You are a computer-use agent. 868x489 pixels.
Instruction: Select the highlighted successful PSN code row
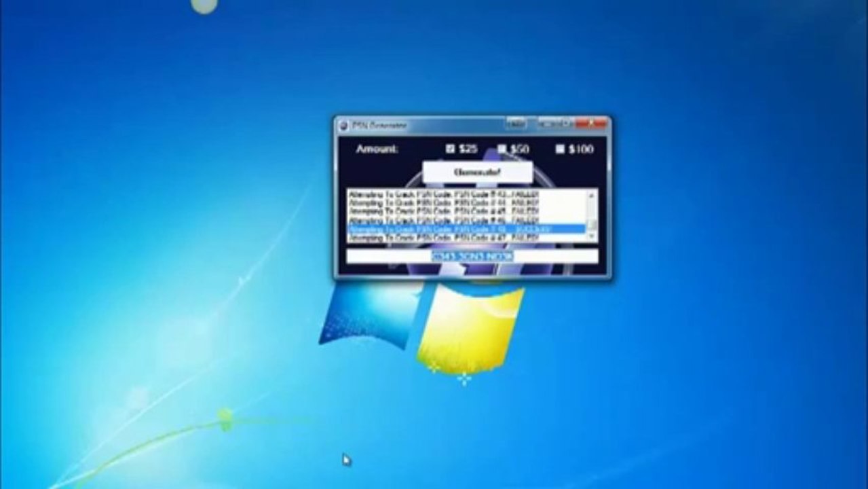467,230
